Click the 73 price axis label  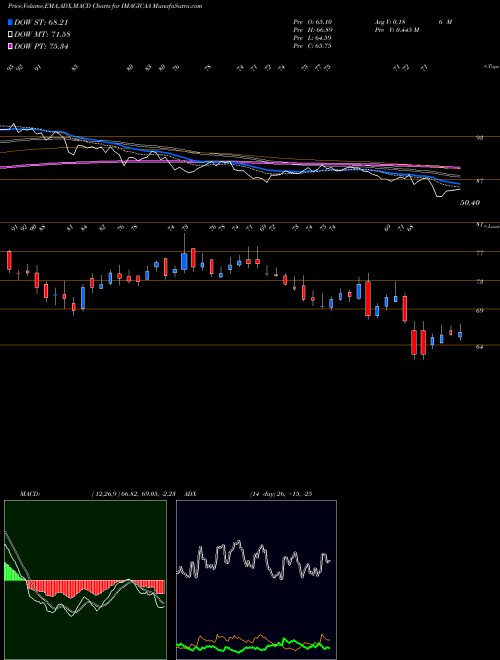tap(480, 282)
